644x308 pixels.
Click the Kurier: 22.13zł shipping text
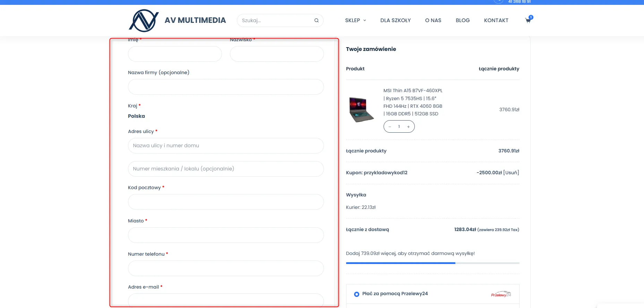point(361,208)
